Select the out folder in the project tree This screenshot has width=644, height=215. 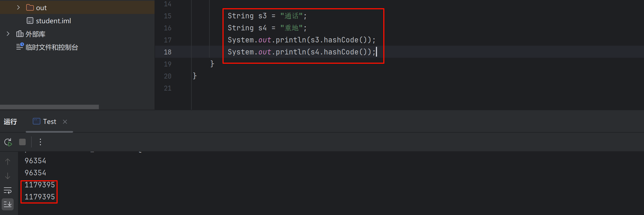click(x=41, y=8)
